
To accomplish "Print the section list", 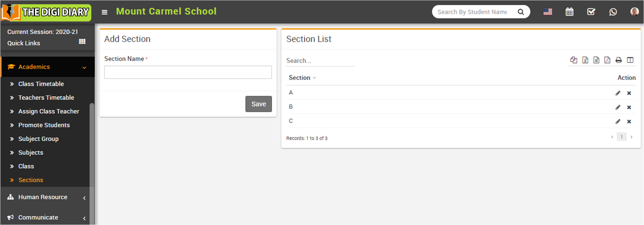I will click(x=619, y=60).
